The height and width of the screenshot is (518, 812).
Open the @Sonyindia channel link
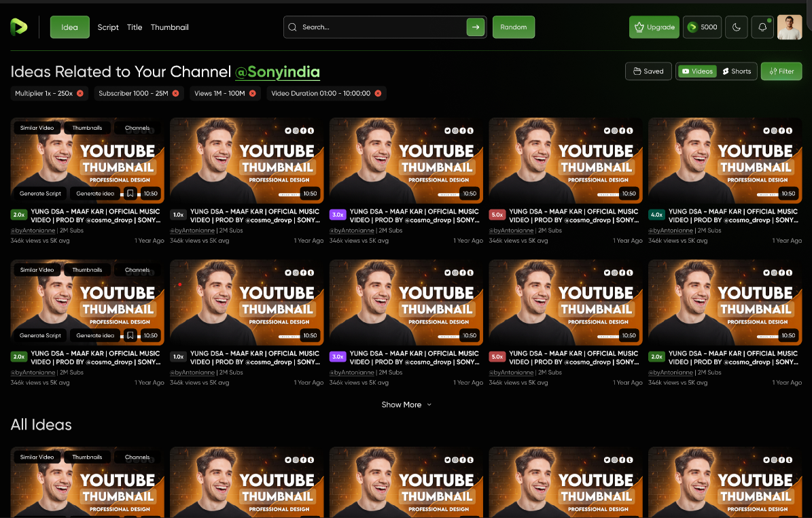pos(277,72)
